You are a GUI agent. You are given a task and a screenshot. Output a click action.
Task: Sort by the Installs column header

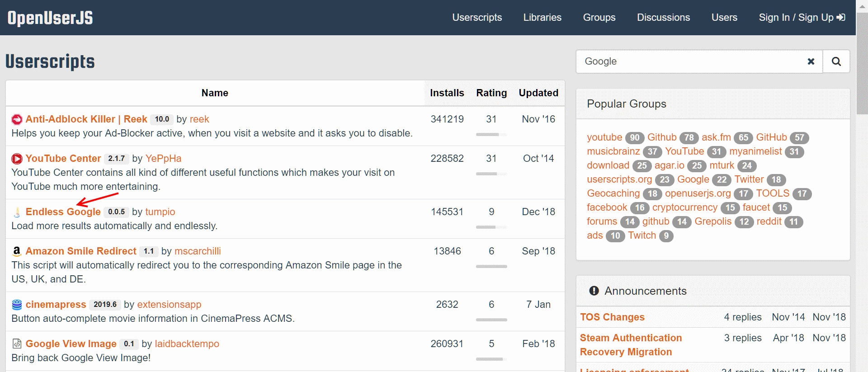(x=447, y=93)
